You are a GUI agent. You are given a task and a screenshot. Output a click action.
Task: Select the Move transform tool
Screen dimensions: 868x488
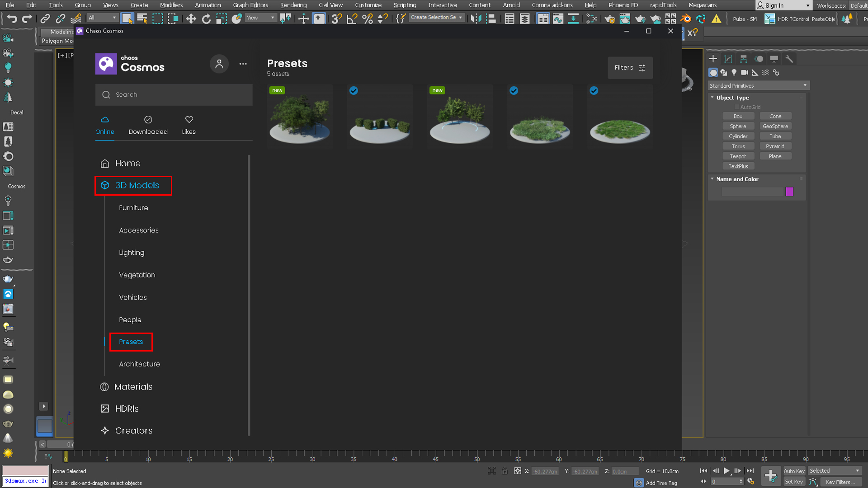pyautogui.click(x=191, y=19)
